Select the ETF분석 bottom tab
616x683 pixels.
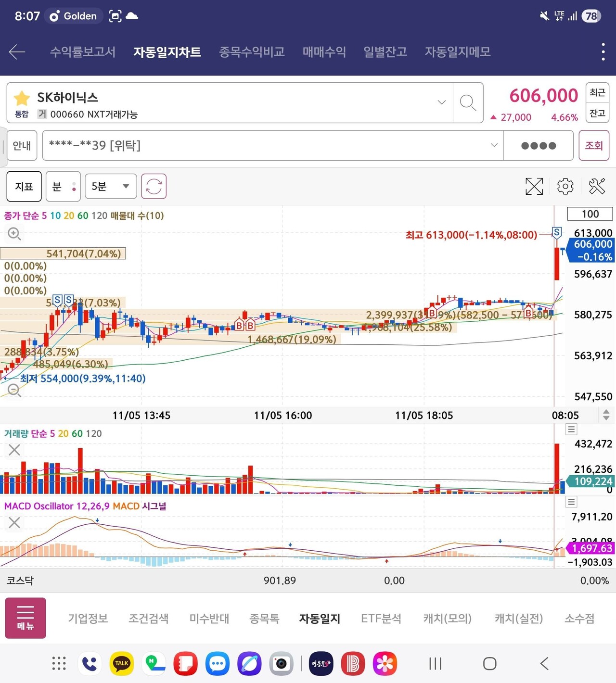pyautogui.click(x=381, y=619)
